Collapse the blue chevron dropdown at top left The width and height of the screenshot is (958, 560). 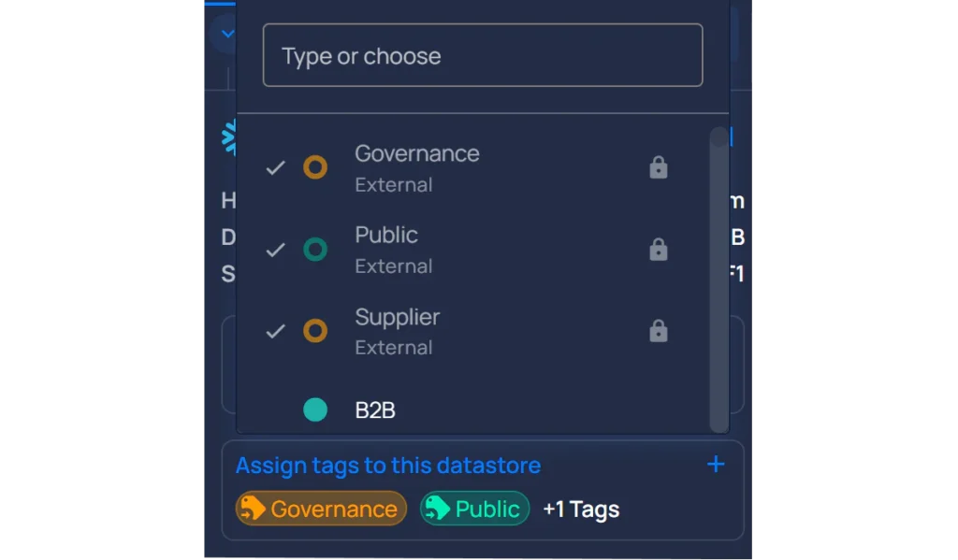227,35
